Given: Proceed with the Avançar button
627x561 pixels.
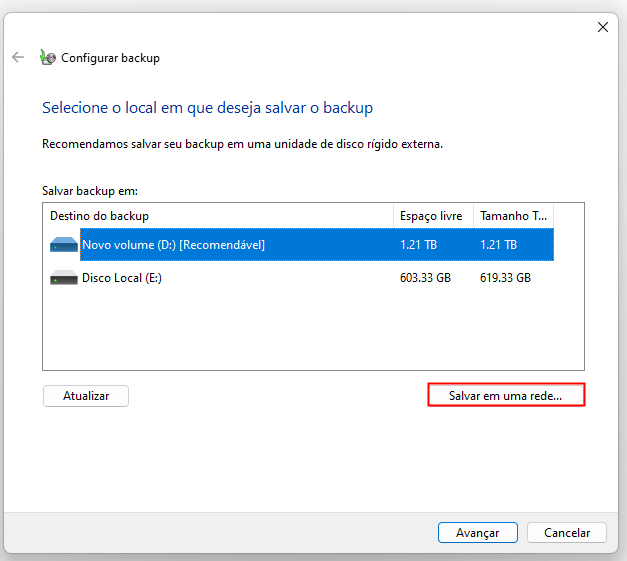Looking at the screenshot, I should 477,533.
